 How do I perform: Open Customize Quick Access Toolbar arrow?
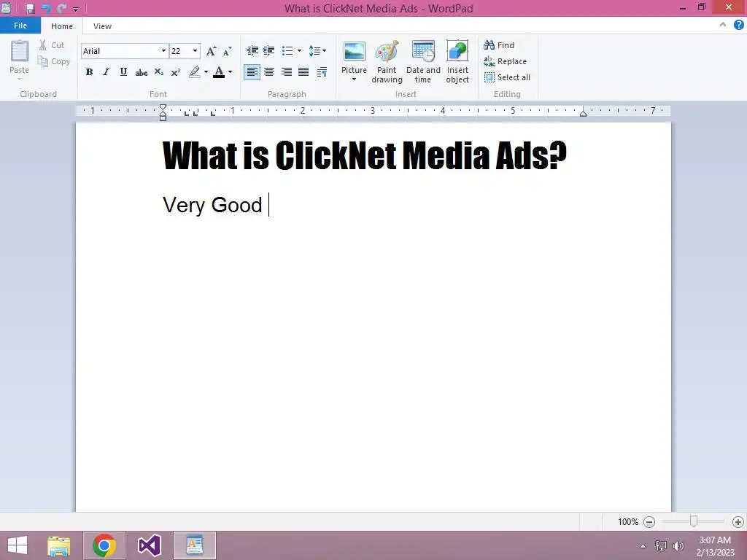point(75,9)
